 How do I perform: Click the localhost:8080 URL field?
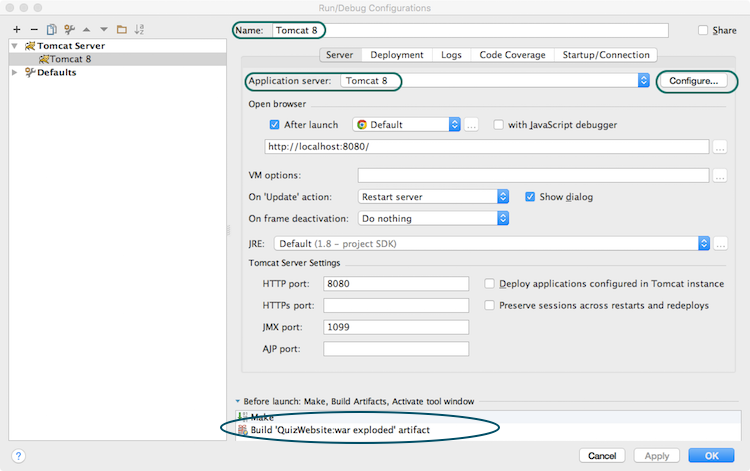(486, 146)
